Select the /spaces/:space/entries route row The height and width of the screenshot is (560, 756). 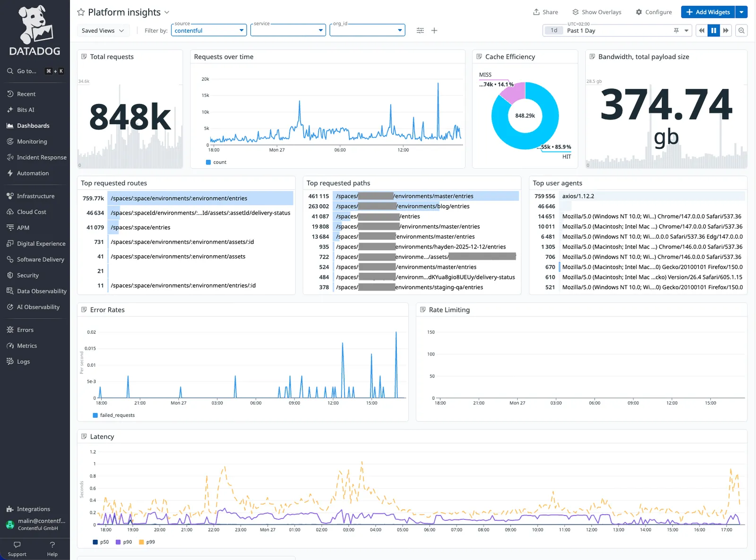coord(186,227)
